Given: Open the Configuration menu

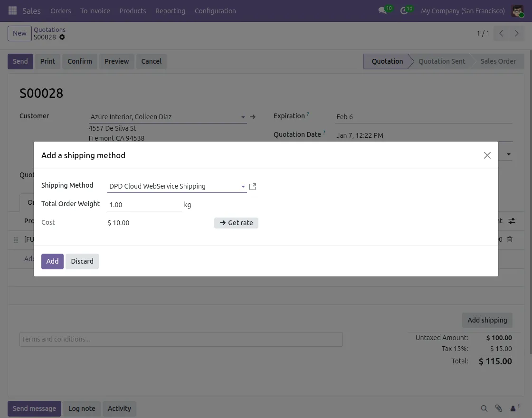Looking at the screenshot, I should click(215, 11).
